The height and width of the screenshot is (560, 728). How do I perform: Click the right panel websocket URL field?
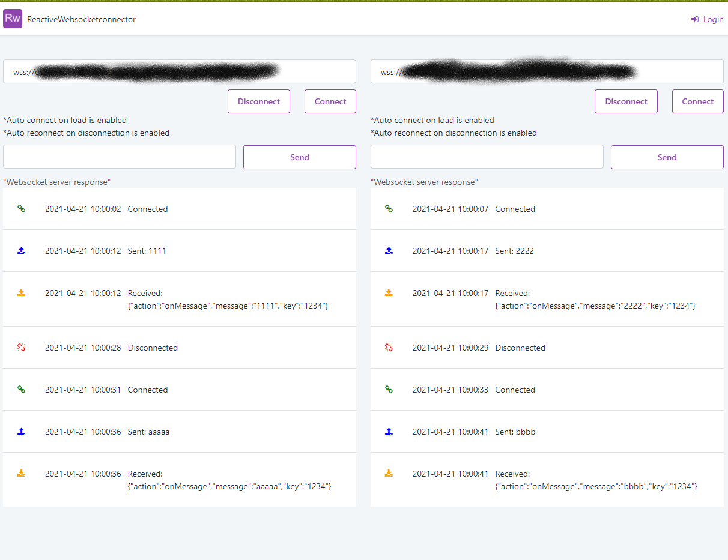coord(547,71)
